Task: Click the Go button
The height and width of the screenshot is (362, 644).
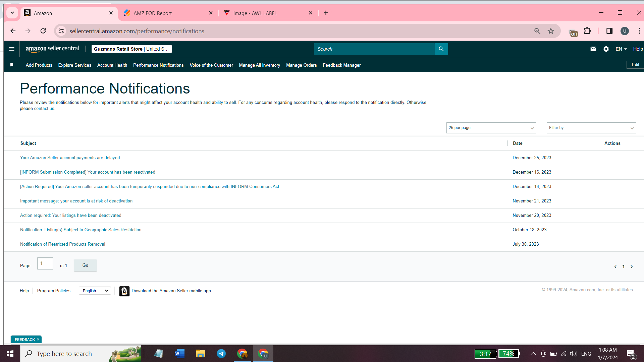Action: [85, 265]
